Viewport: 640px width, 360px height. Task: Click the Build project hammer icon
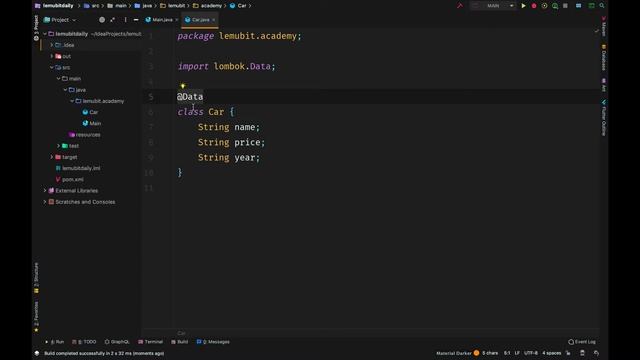coord(460,6)
